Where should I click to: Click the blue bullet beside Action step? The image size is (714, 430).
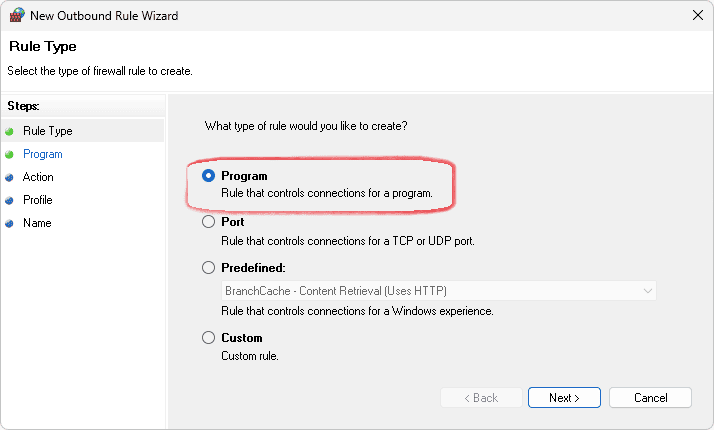(x=10, y=177)
